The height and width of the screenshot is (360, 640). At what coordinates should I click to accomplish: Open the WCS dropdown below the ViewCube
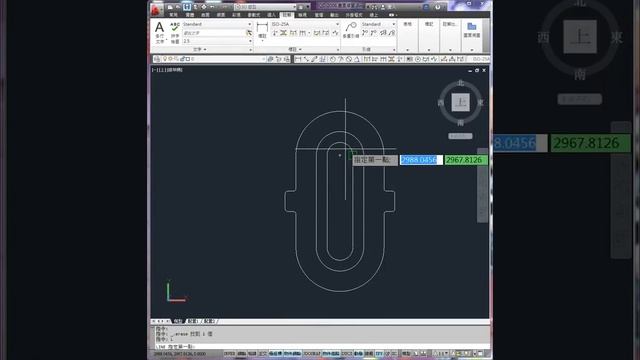460,136
